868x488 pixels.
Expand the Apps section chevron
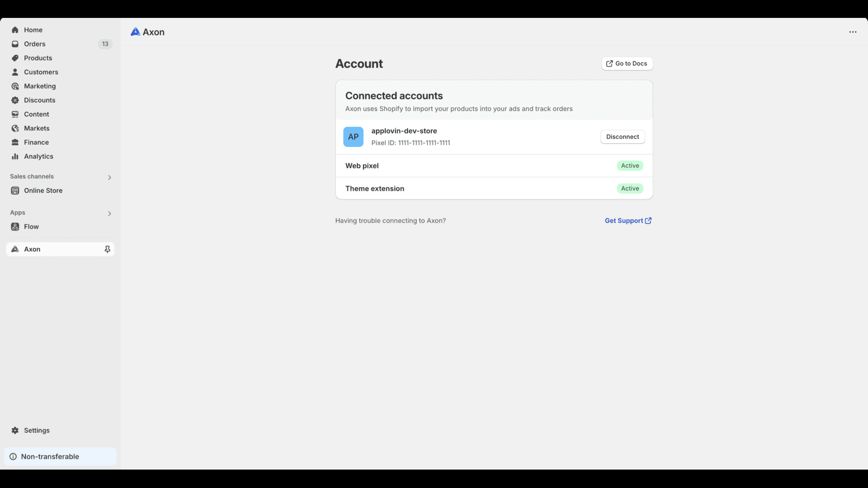(110, 214)
